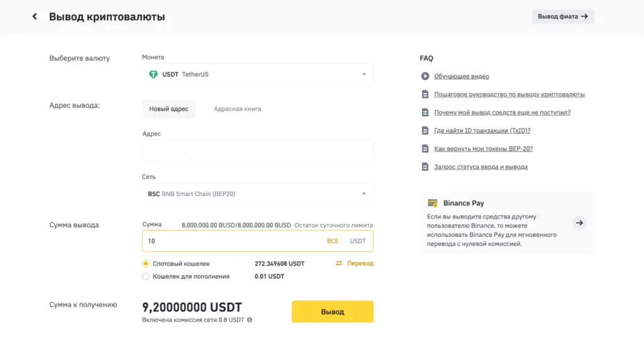This screenshot has width=644, height=353.
Task: Click the Сумма amount input field
Action: pos(230,241)
